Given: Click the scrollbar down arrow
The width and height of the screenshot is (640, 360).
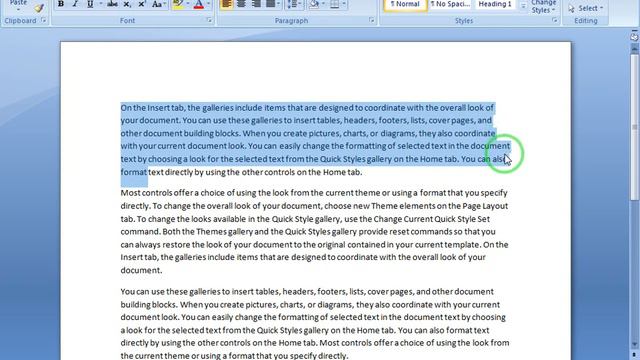Looking at the screenshot, I should (x=634, y=344).
